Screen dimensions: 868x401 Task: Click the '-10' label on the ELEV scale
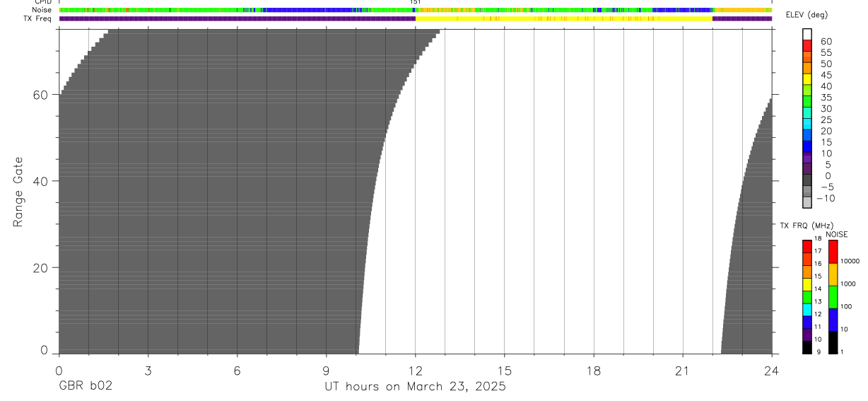pyautogui.click(x=825, y=198)
